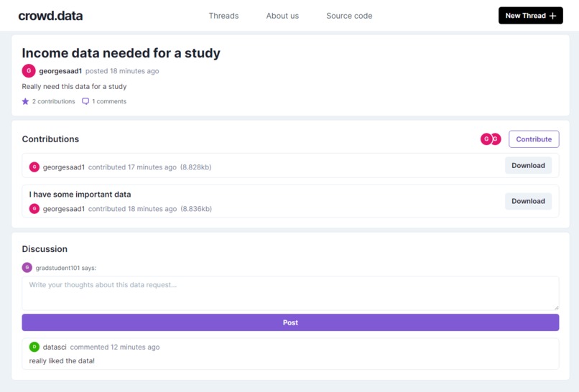The height and width of the screenshot is (392, 579).
Task: Open the crowd.data home logo
Action: click(50, 16)
